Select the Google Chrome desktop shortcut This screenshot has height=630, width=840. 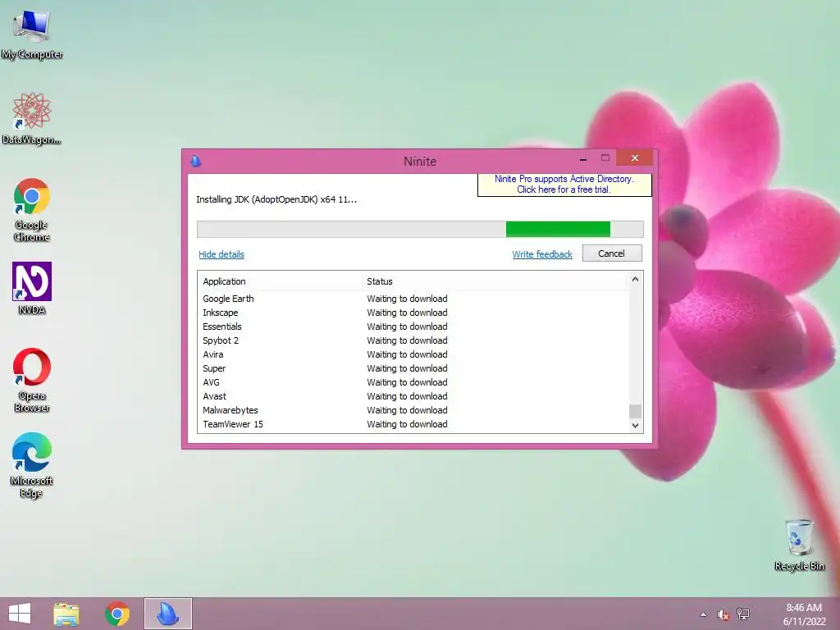[x=32, y=209]
